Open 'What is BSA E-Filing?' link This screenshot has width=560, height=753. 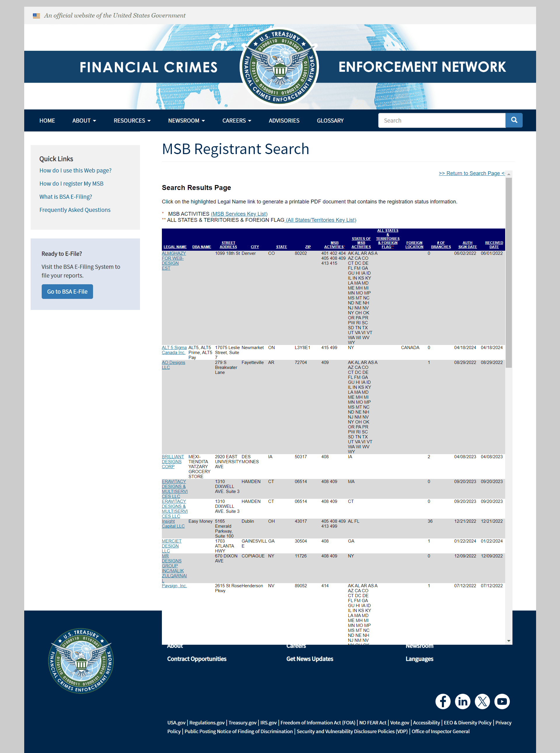point(65,197)
